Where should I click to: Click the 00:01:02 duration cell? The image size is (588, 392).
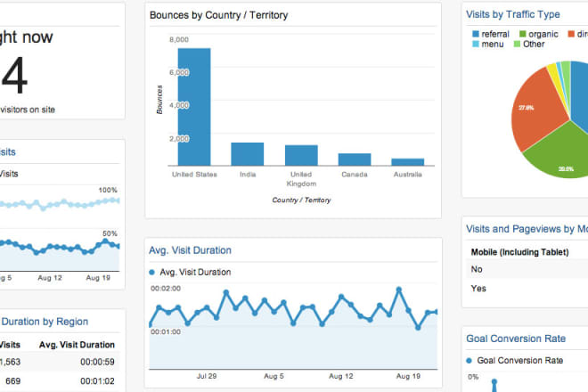pos(97,381)
